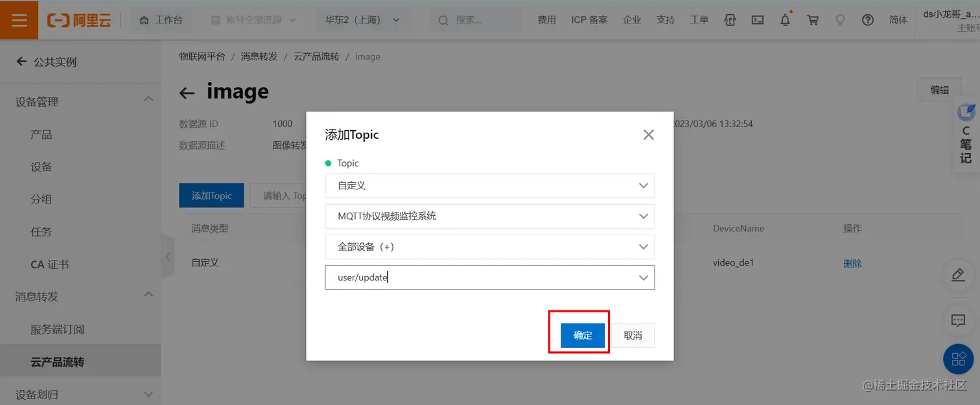This screenshot has width=980, height=405.
Task: Click the 消息转发 breadcrumb
Action: pos(259,56)
